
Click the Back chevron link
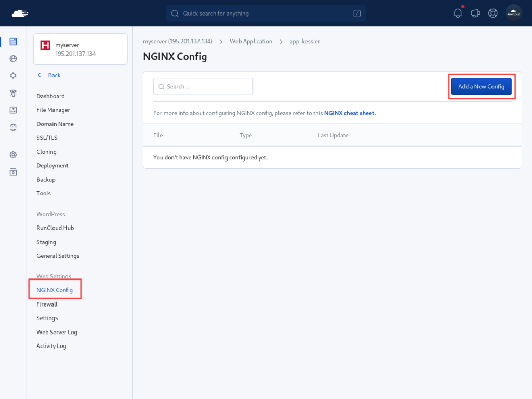[x=49, y=75]
